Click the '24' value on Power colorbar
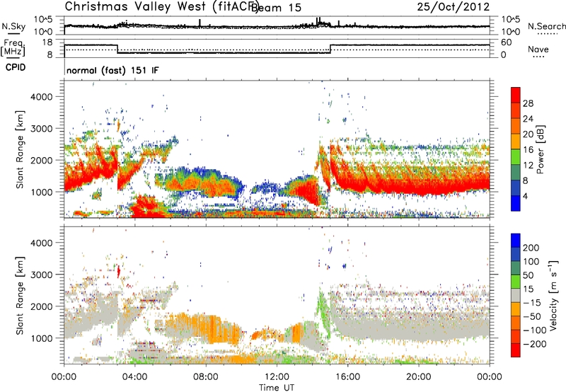 [x=528, y=119]
